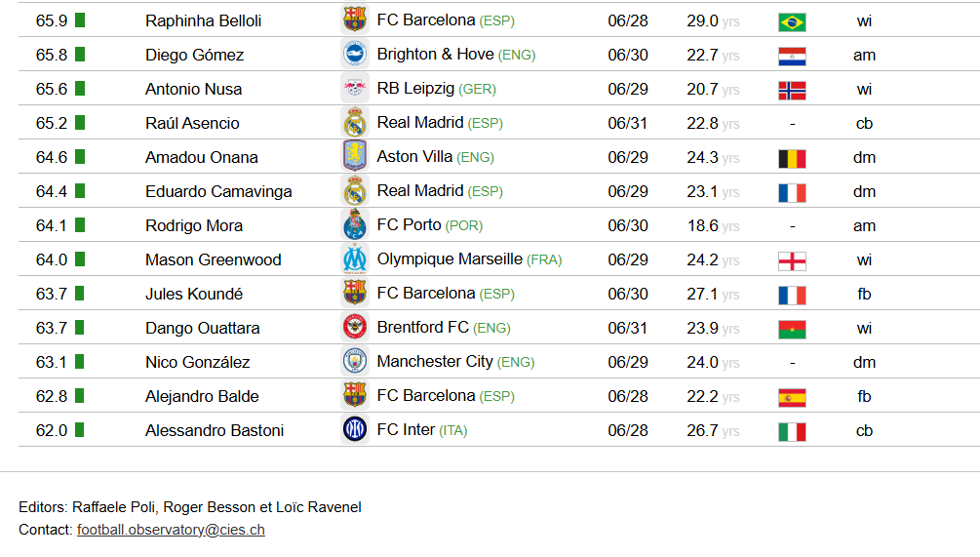980x557 pixels.
Task: Click the Burkina Faso flag for Dango Ouattara
Action: (x=792, y=330)
